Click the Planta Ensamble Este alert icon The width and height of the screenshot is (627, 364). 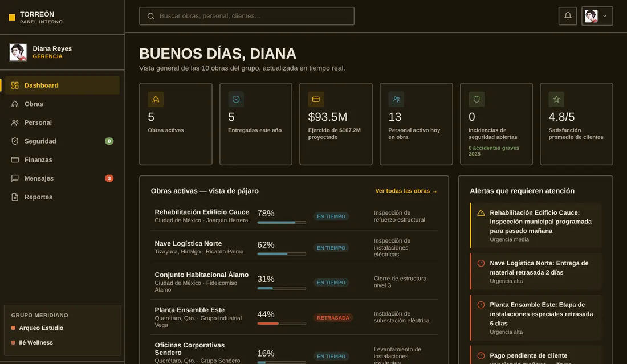(x=481, y=305)
